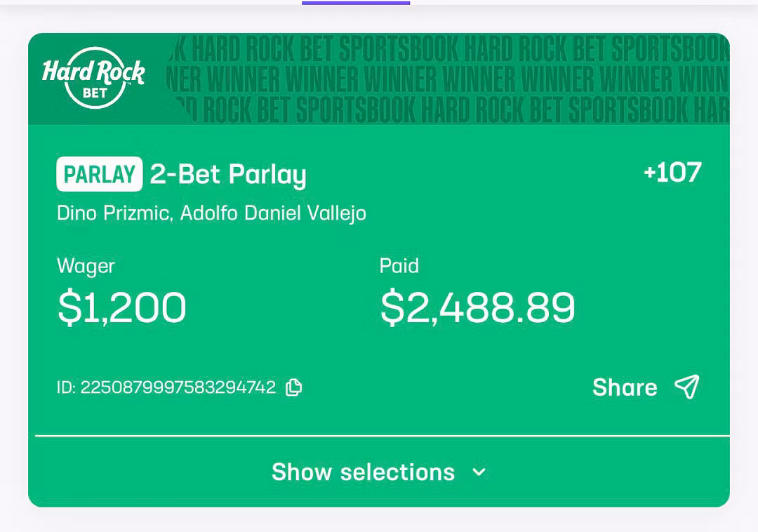The width and height of the screenshot is (758, 532).
Task: Click the WINNER repeating banner text
Action: click(x=449, y=79)
